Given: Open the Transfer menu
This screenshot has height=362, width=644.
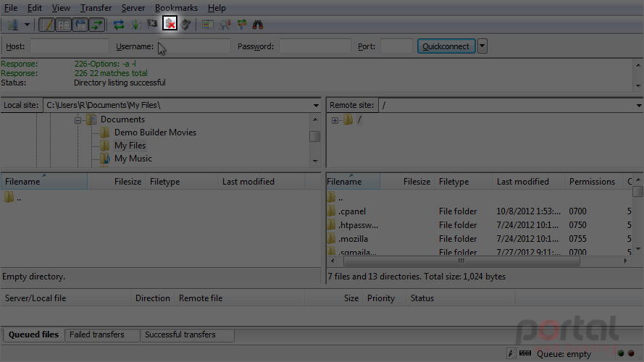Looking at the screenshot, I should point(96,8).
